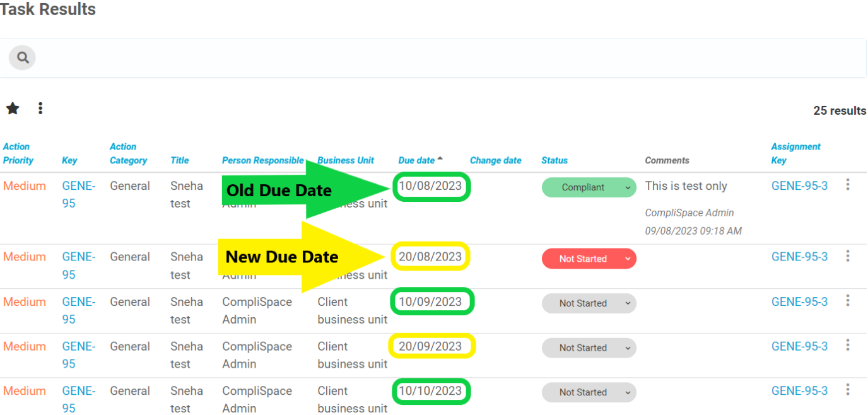Click the kebab icon on the Compliant row

(848, 185)
